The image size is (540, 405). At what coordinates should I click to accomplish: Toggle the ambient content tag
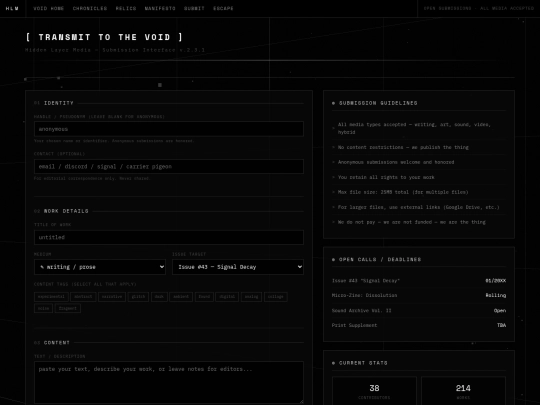point(181,297)
